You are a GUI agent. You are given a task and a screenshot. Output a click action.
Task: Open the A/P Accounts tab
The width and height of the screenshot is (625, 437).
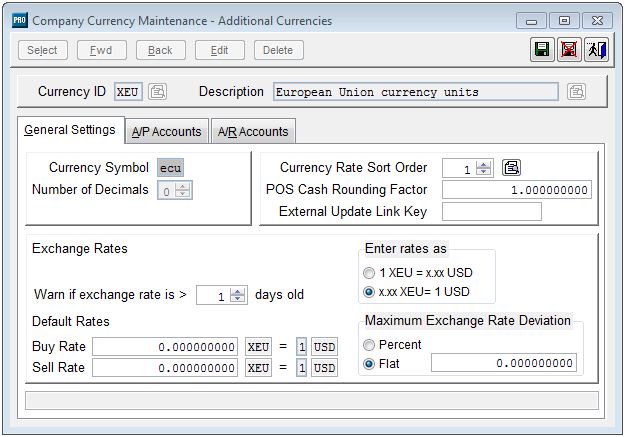[167, 131]
